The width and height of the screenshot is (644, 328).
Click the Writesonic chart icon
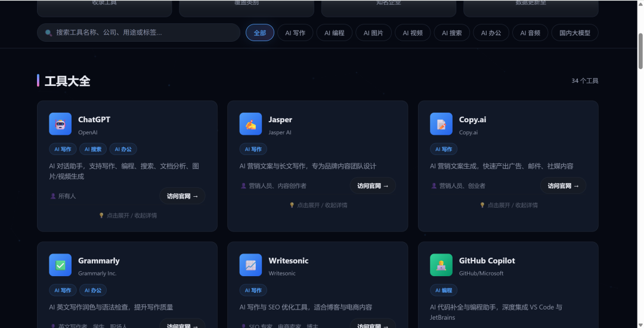pyautogui.click(x=250, y=265)
